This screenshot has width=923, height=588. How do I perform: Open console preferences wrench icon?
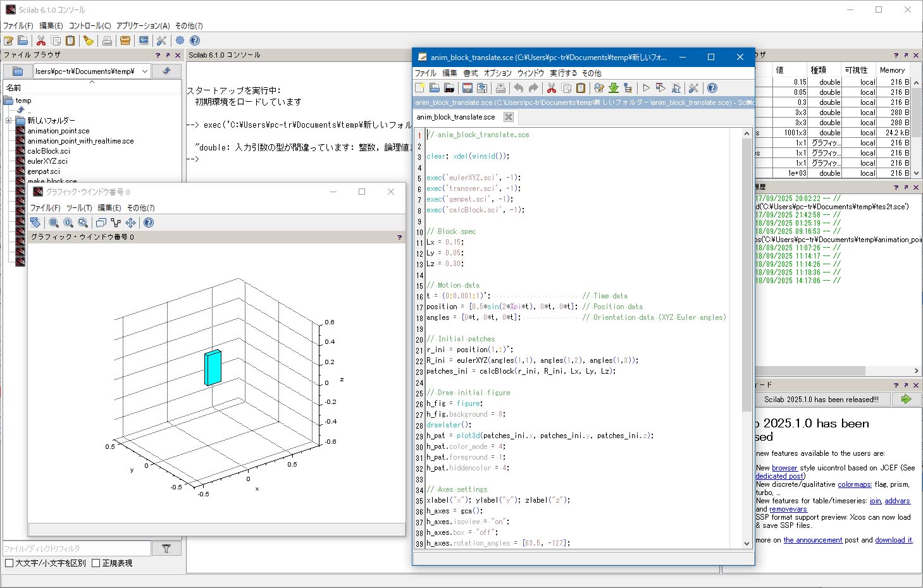click(161, 40)
